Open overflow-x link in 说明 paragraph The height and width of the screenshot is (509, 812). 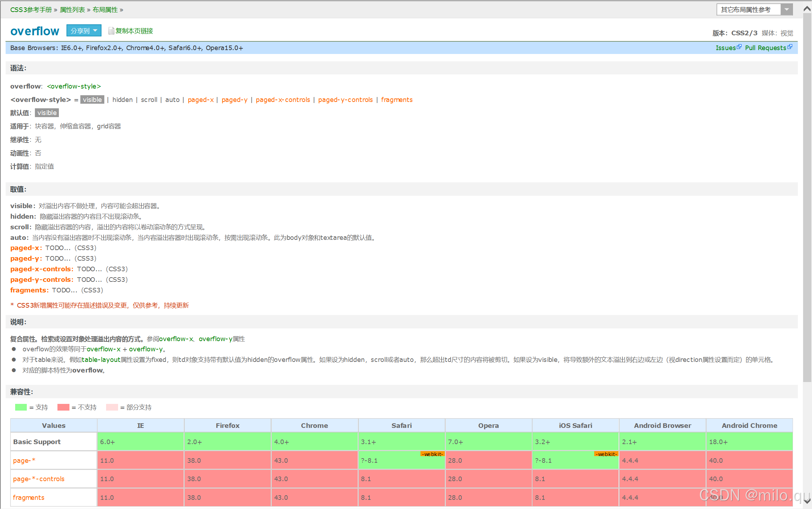coord(176,339)
